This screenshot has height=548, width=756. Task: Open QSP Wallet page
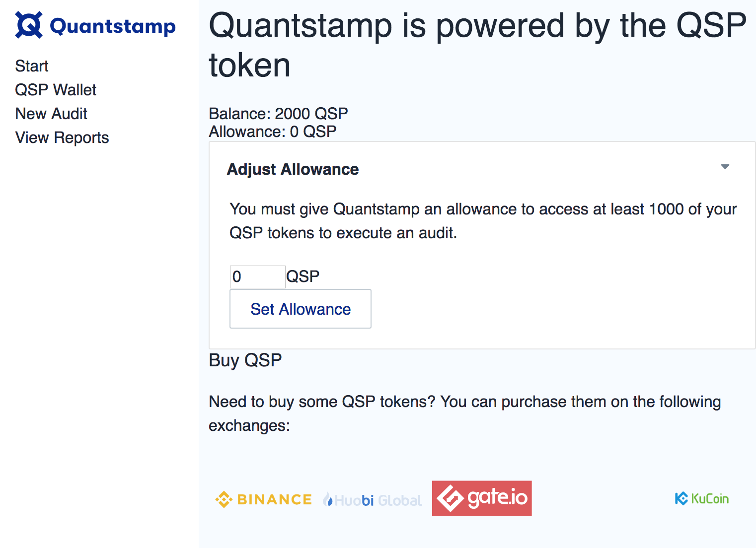coord(56,90)
